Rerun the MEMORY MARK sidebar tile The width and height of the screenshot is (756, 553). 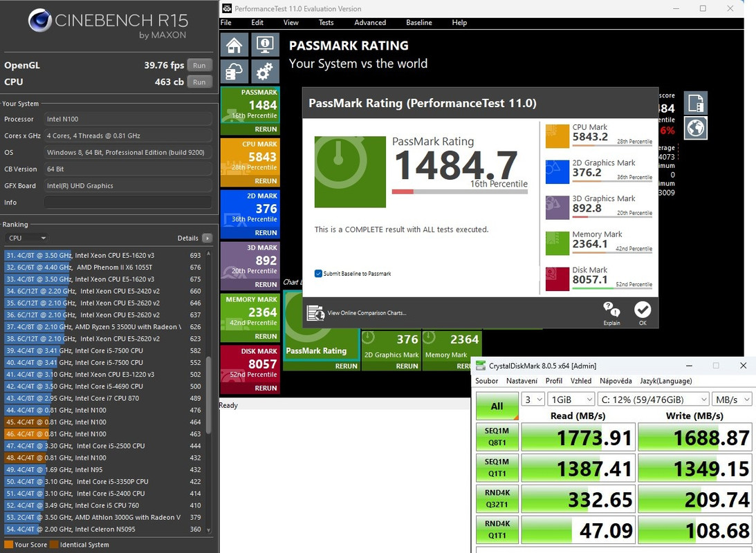click(x=266, y=336)
